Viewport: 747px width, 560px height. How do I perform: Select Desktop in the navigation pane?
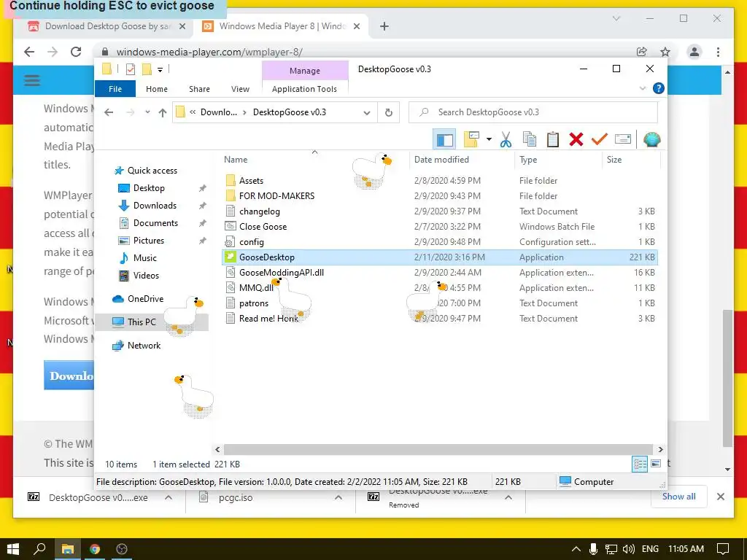coord(149,188)
